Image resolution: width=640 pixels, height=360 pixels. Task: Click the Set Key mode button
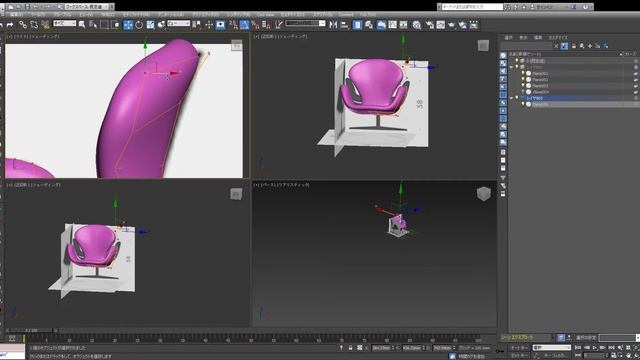point(519,356)
